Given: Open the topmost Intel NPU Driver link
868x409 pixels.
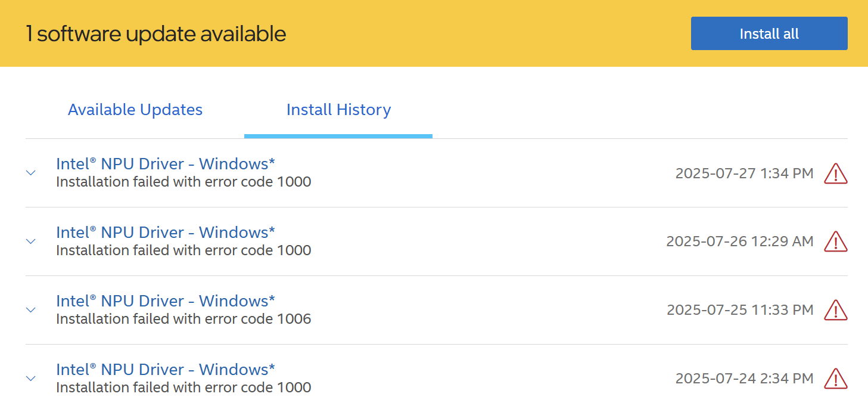Looking at the screenshot, I should pyautogui.click(x=165, y=163).
